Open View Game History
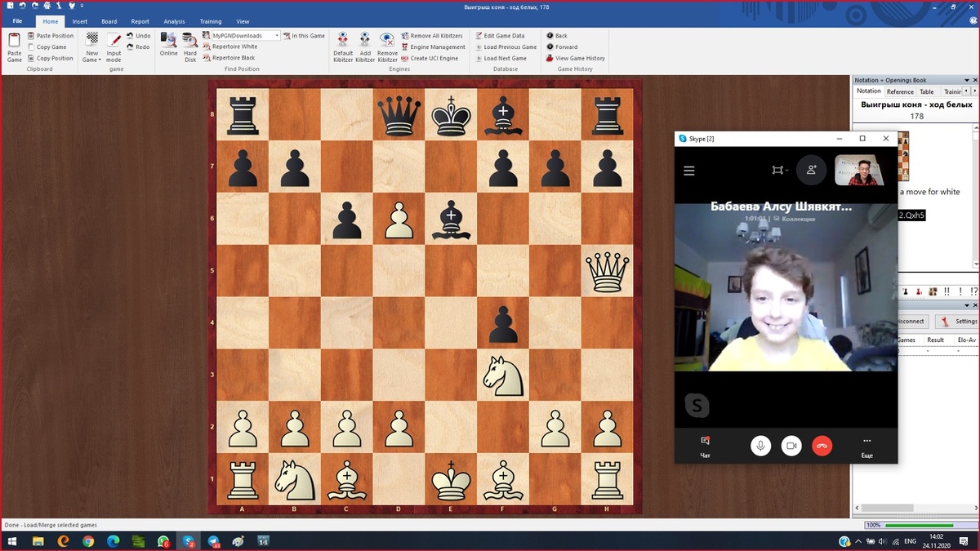The width and height of the screenshot is (980, 551). point(575,59)
